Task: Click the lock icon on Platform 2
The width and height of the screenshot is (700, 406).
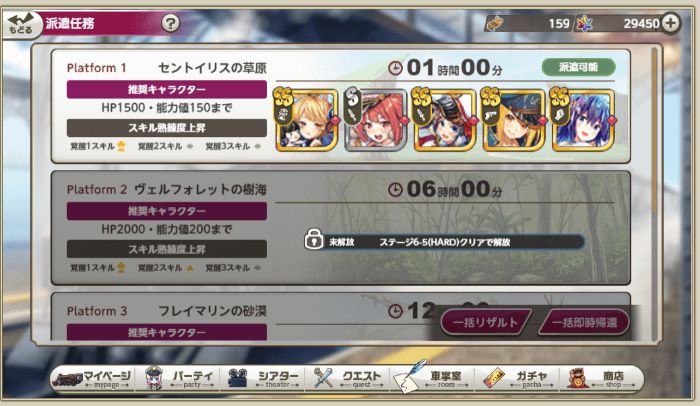Action: point(314,239)
